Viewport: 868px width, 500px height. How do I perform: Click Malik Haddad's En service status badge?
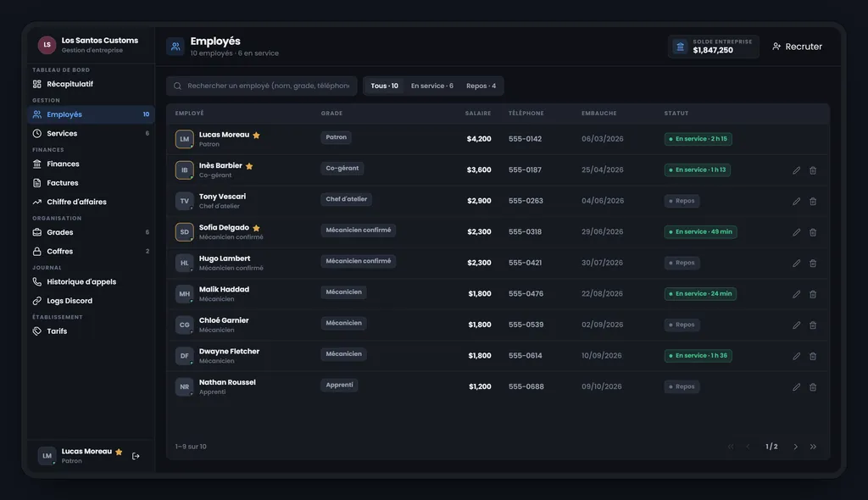coord(700,294)
